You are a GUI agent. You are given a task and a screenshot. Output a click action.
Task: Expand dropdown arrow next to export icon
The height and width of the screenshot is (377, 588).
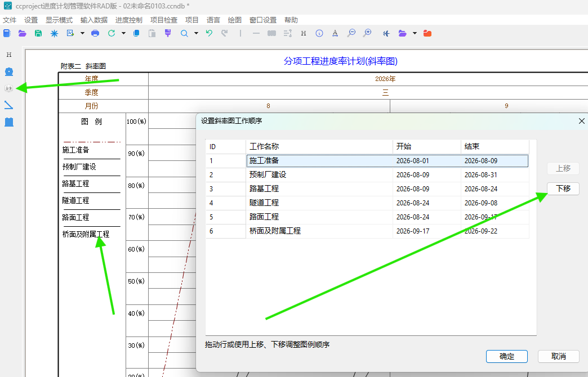pos(82,33)
